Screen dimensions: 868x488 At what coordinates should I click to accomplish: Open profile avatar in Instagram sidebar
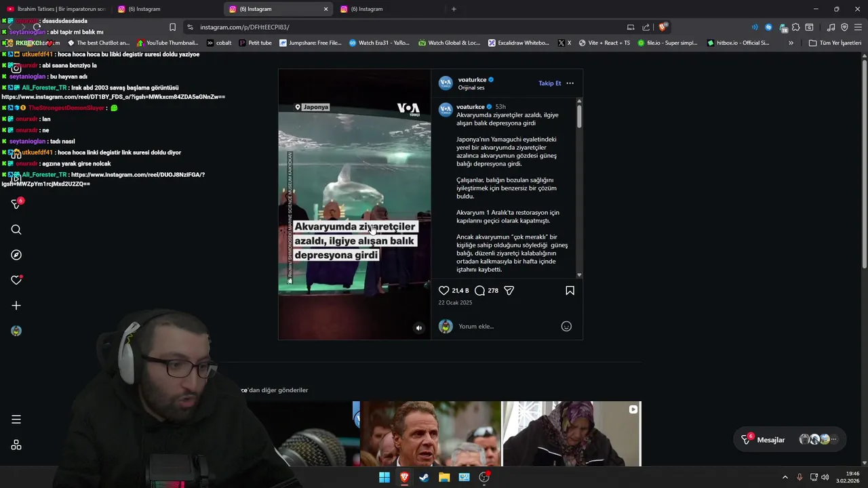[x=16, y=331]
